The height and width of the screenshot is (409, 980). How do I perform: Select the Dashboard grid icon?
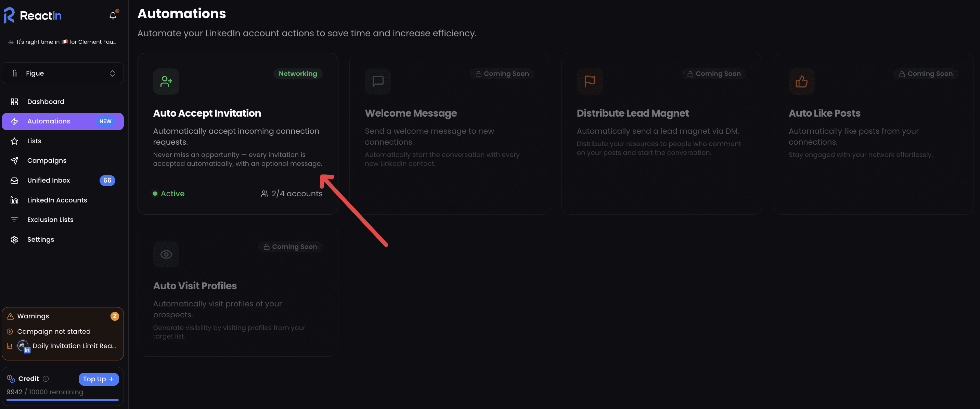tap(14, 102)
